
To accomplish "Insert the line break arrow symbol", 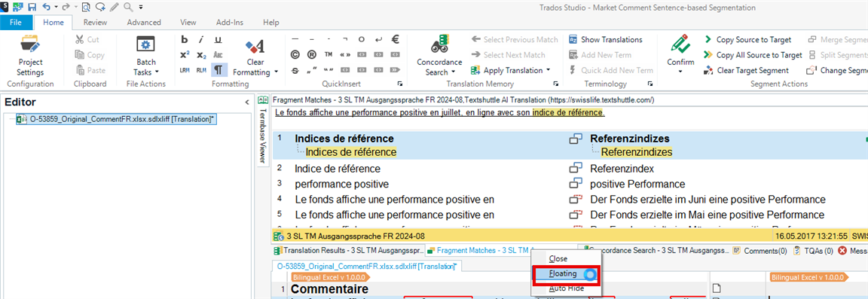I will (x=379, y=39).
